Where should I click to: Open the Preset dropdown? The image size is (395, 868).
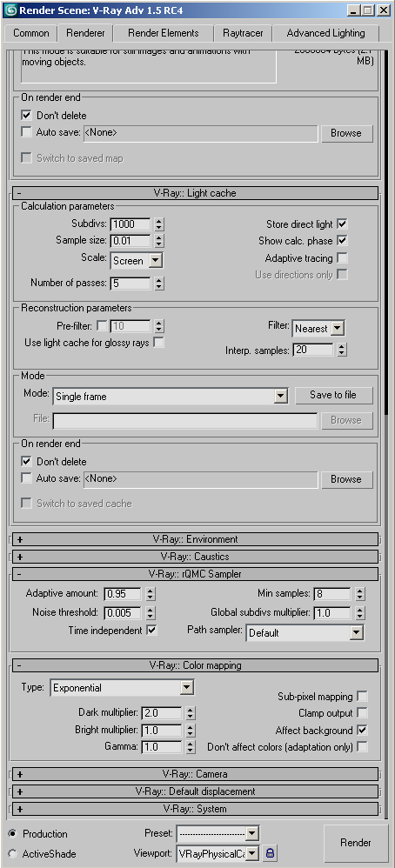[x=218, y=834]
